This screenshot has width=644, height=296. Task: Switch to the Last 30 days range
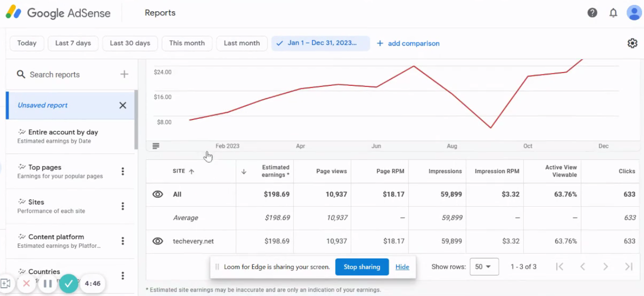[130, 43]
